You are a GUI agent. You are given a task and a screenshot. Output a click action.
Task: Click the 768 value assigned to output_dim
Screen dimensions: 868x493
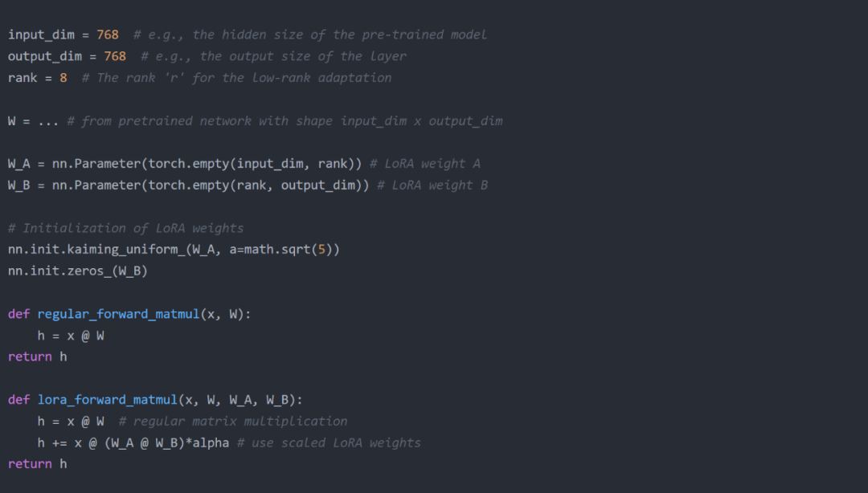[115, 56]
